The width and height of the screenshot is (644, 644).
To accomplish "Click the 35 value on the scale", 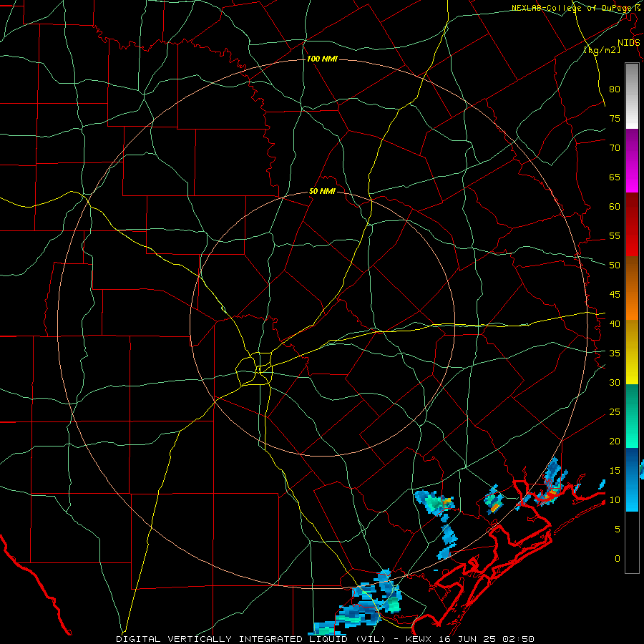I will click(x=615, y=353).
